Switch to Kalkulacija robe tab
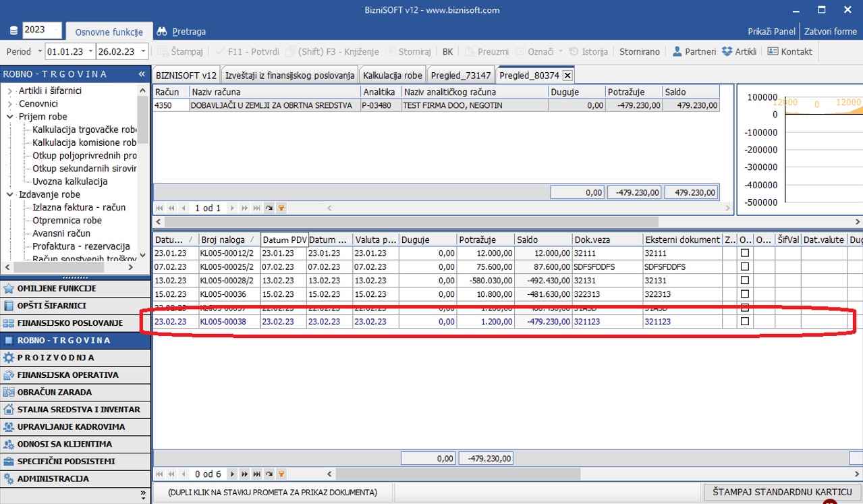 click(393, 75)
